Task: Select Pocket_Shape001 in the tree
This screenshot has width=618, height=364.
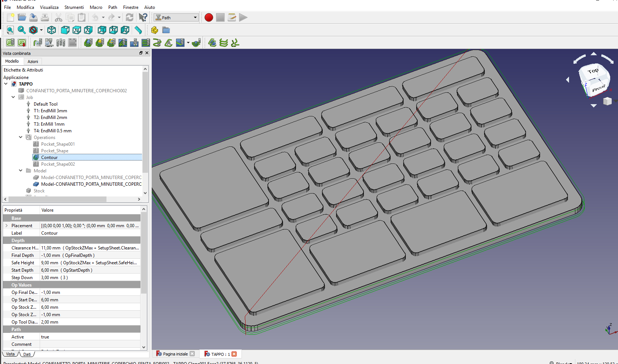Action: click(58, 144)
